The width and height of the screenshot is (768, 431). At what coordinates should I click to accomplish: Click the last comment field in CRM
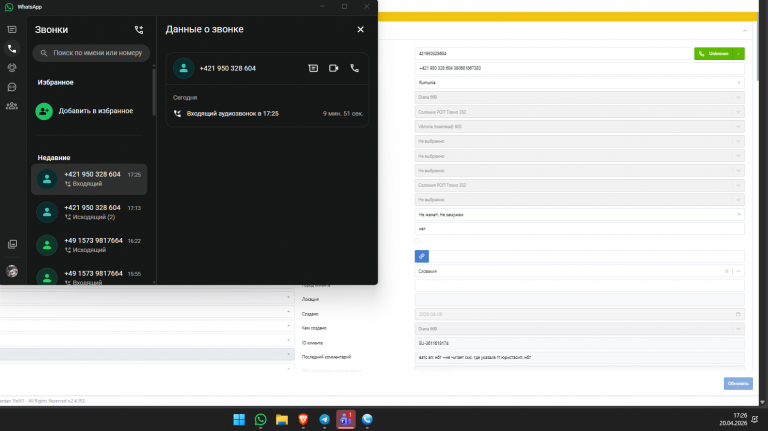coord(579,358)
